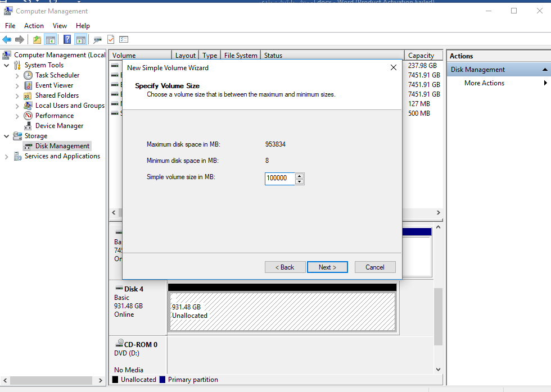Select Device Manager in the tree

tap(59, 126)
